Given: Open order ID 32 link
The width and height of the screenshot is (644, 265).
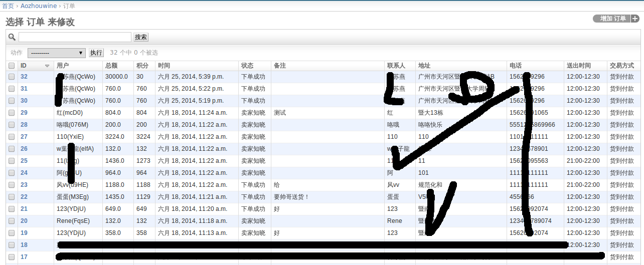Looking at the screenshot, I should click(24, 77).
